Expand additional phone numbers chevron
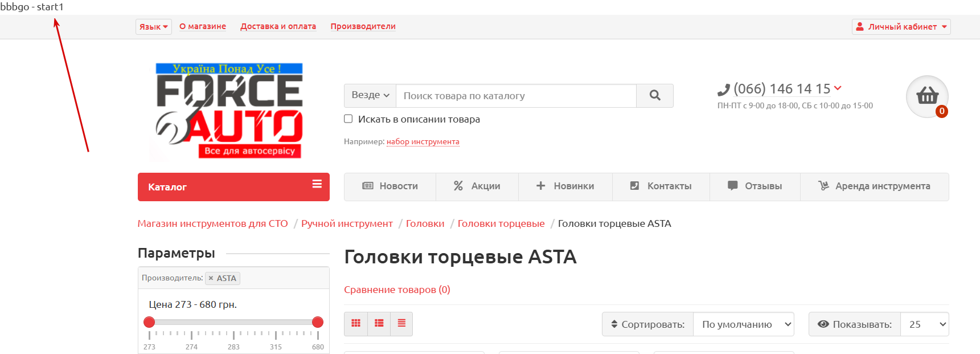 click(x=838, y=88)
